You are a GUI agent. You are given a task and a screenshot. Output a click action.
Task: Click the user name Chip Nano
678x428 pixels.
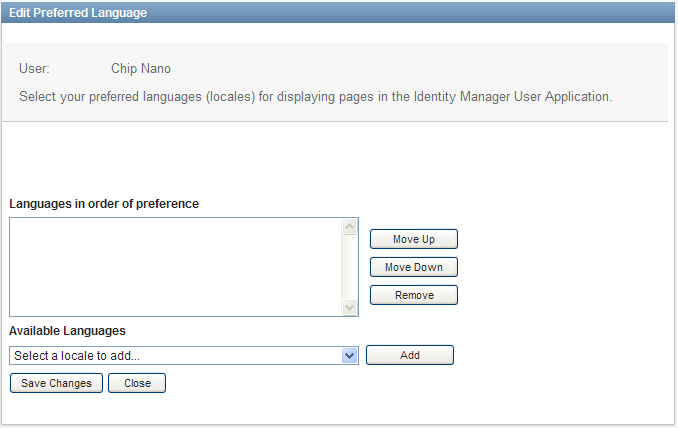[141, 68]
